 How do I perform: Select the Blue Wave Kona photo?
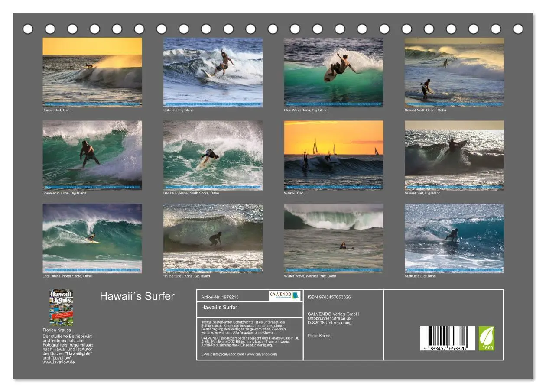334,72
